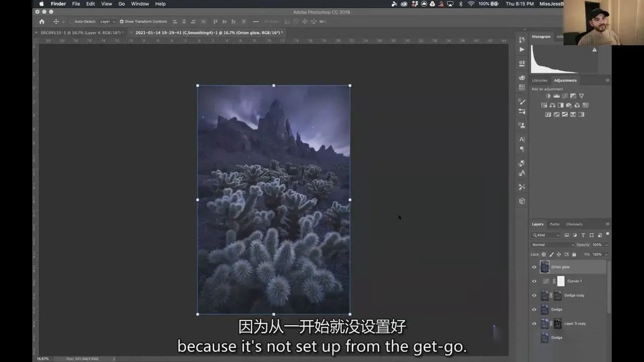Add a Hue/Saturation adjustment
This screenshot has height=362, width=644.
544,105
